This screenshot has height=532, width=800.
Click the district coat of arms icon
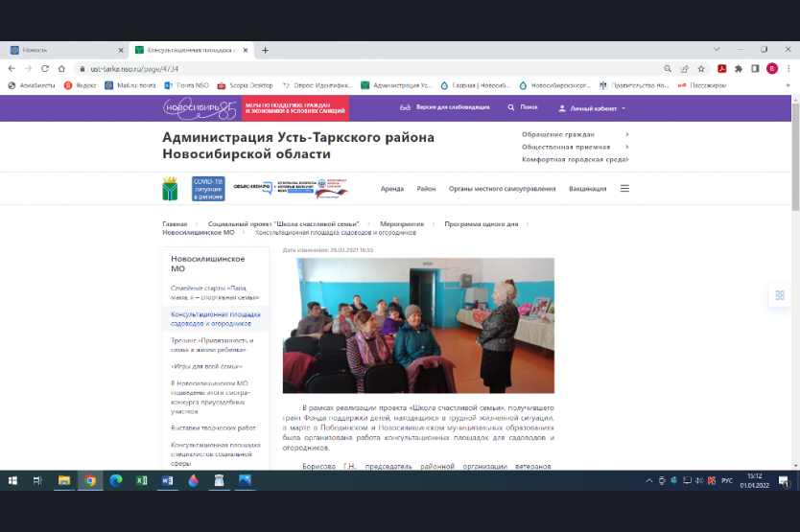coord(170,188)
